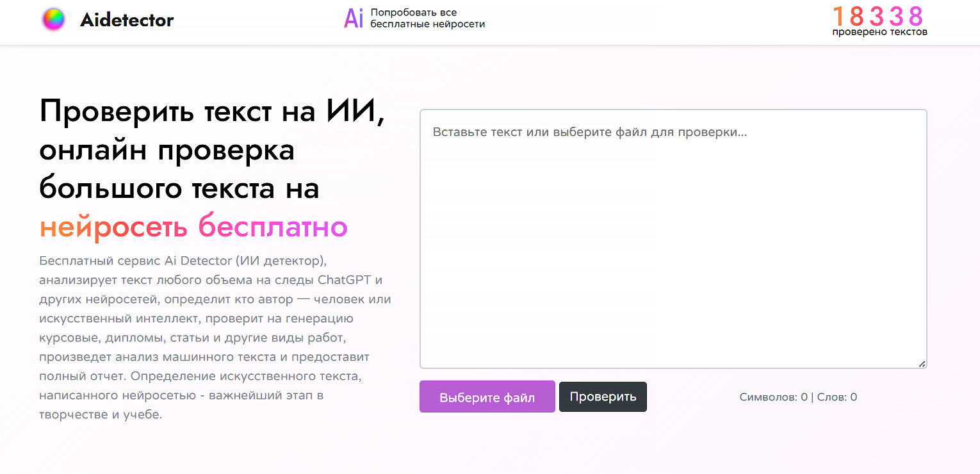Click the rainbow Aidetector logo icon
Image resolution: width=980 pixels, height=474 pixels.
(x=54, y=19)
